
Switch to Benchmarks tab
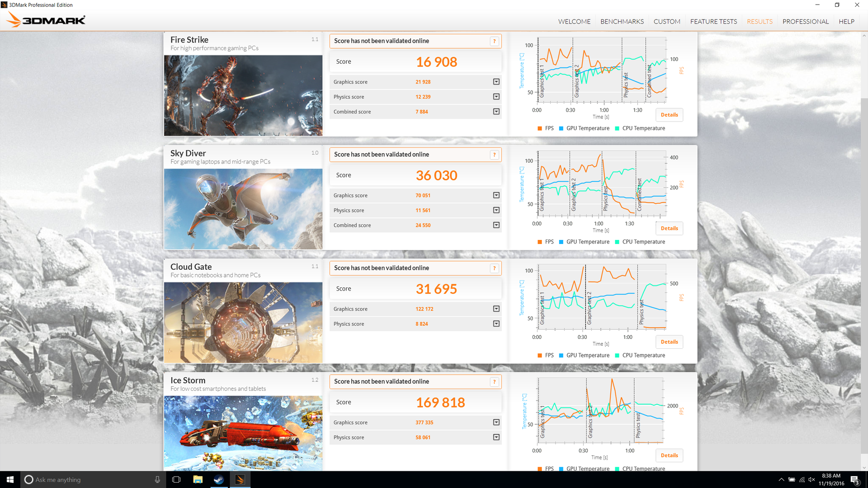(622, 22)
